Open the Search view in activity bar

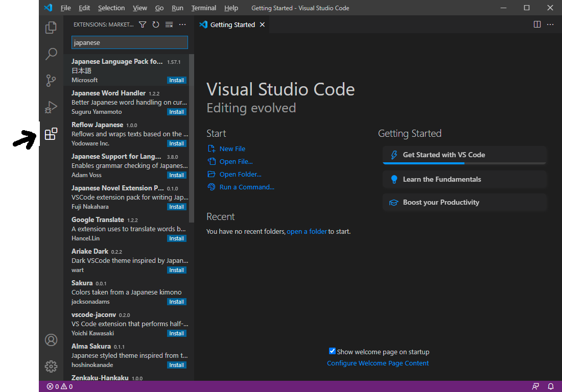51,54
